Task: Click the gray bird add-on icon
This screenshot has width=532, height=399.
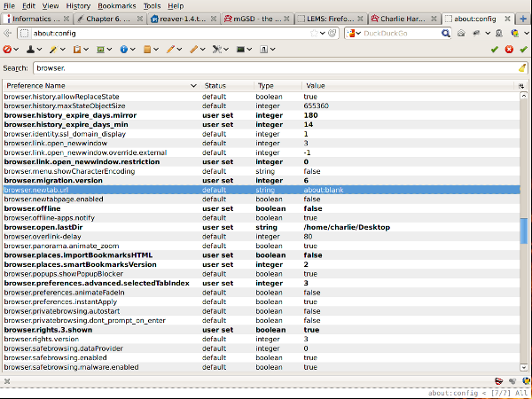Action: click(x=476, y=34)
